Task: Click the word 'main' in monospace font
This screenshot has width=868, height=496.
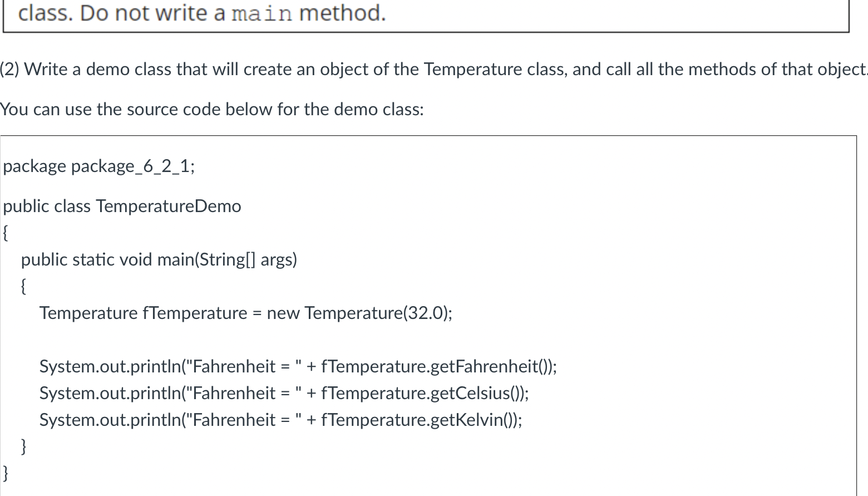Action: coord(262,13)
